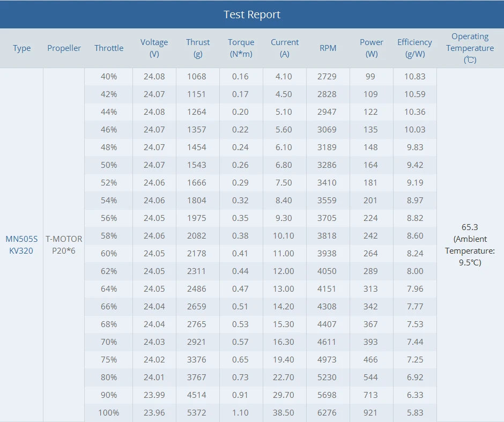Click the Test Report title bar
This screenshot has width=504, height=422.
click(252, 14)
